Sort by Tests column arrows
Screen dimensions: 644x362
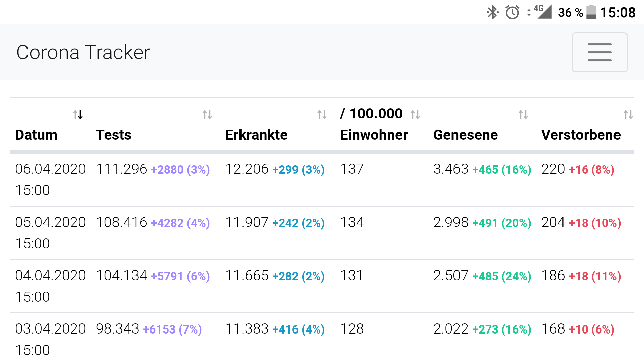pos(207,115)
